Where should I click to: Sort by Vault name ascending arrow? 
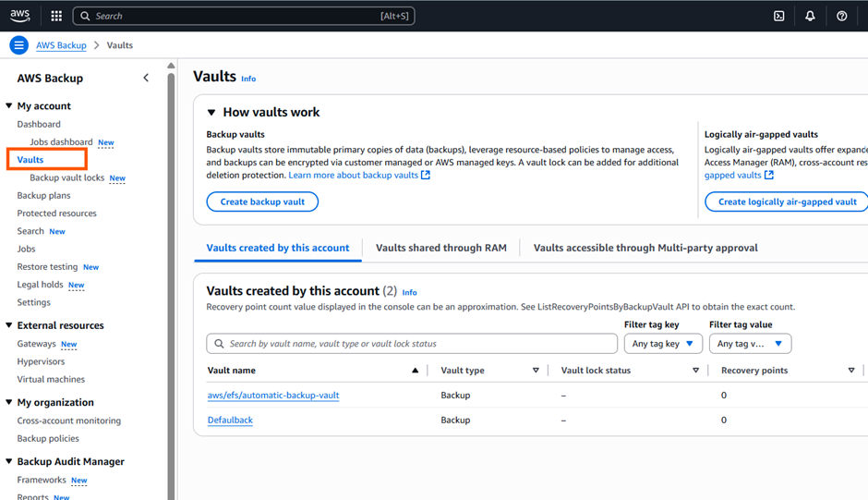(x=415, y=371)
